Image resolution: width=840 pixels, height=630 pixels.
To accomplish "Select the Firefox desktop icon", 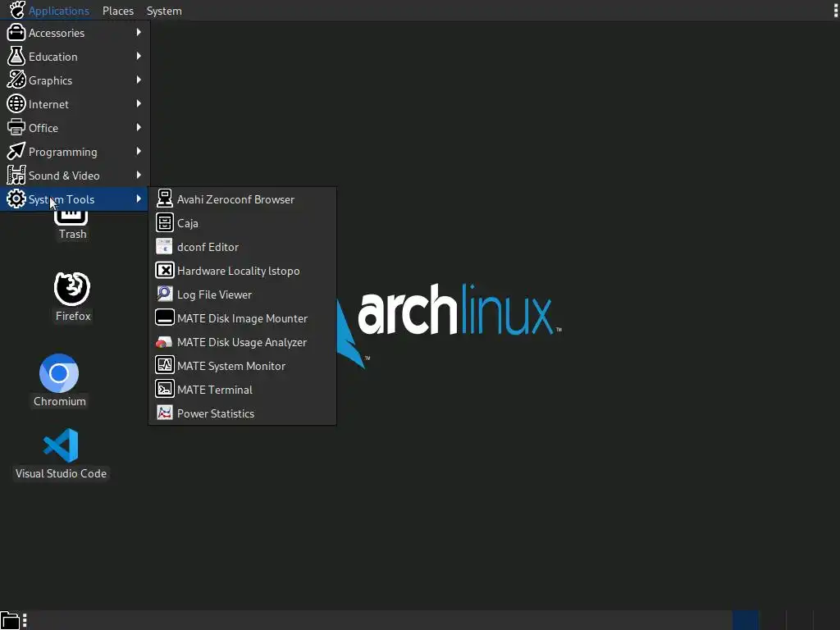I will (x=72, y=296).
